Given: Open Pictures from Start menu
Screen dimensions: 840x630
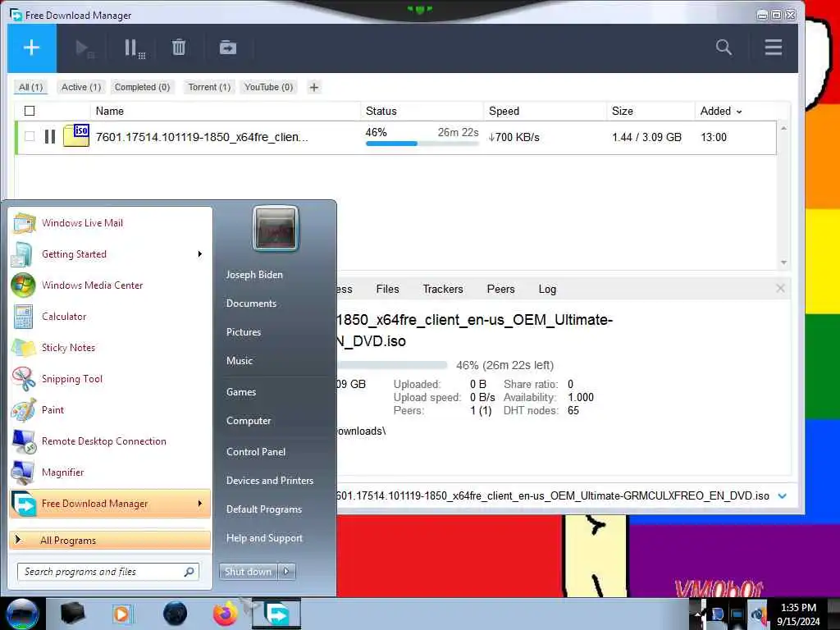Looking at the screenshot, I should [x=244, y=332].
